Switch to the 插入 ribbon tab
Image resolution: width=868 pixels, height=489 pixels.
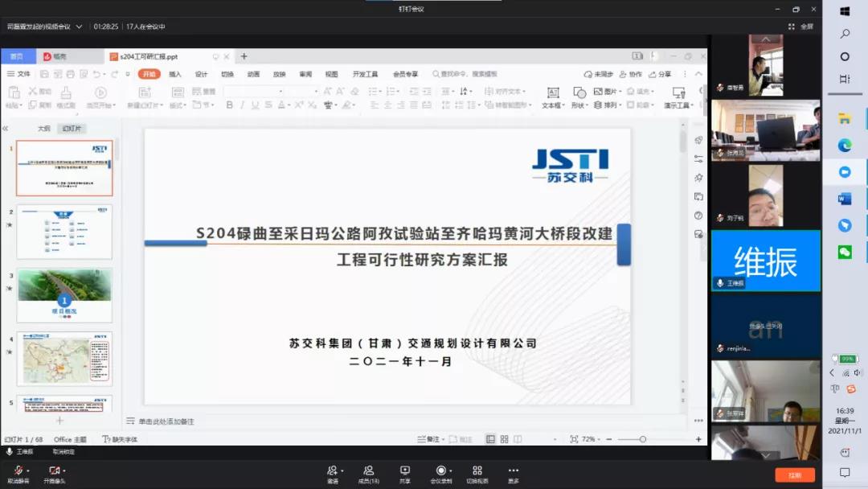(x=174, y=74)
